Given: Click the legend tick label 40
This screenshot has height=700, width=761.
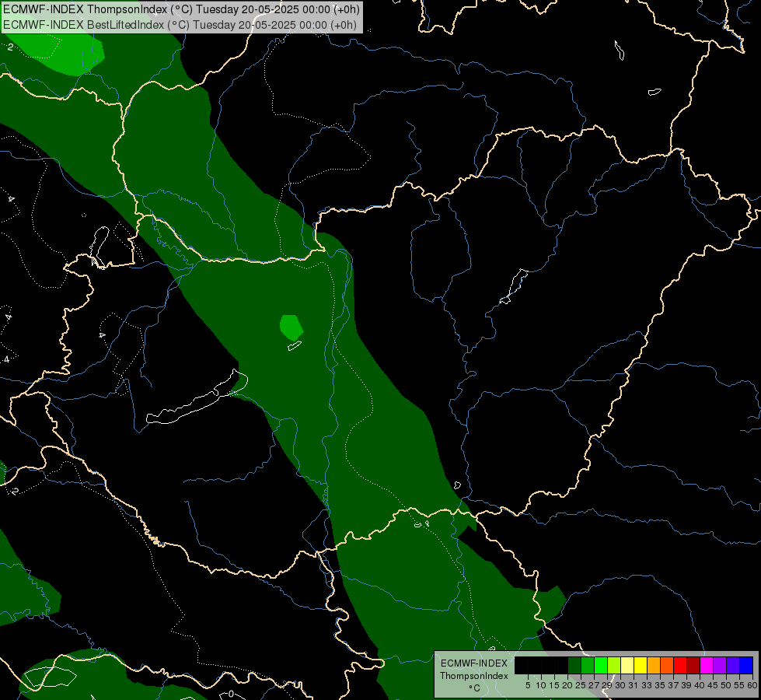Looking at the screenshot, I should [700, 685].
